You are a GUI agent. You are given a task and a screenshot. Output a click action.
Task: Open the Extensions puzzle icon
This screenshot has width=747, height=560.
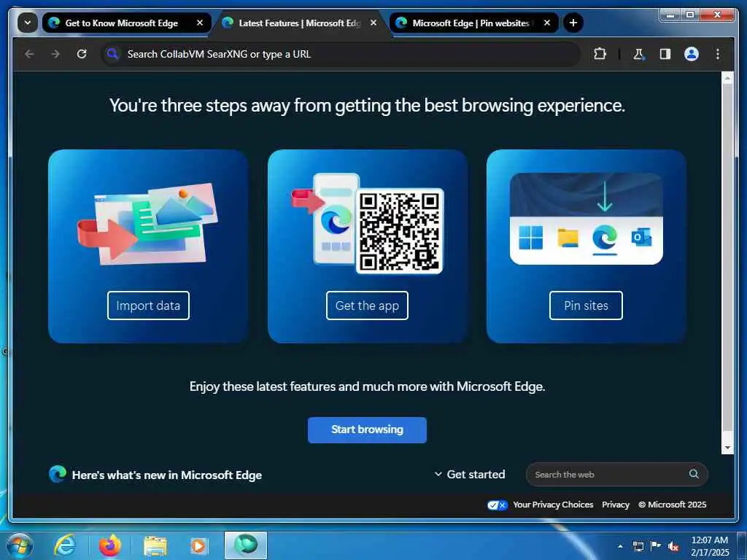click(x=600, y=54)
